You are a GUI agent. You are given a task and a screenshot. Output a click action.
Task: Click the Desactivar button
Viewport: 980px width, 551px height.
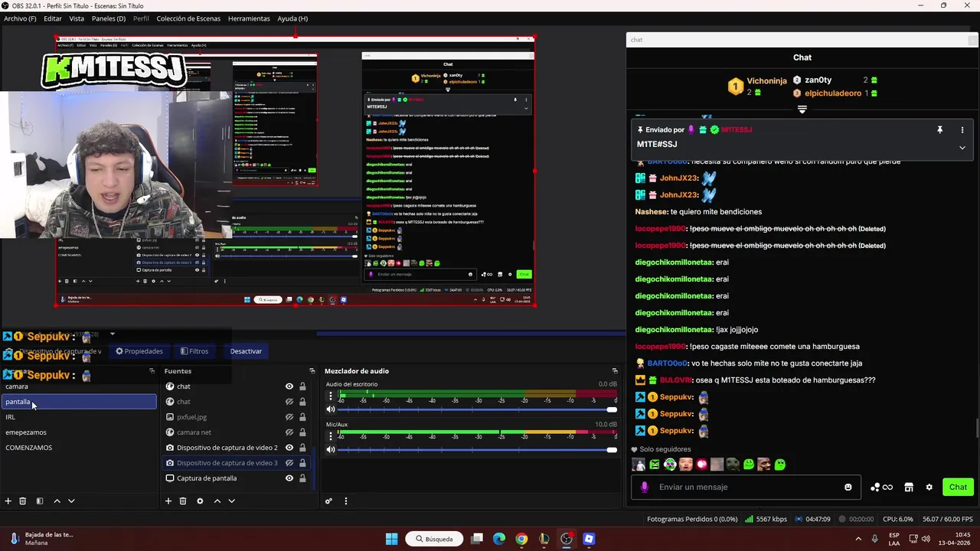coord(246,351)
